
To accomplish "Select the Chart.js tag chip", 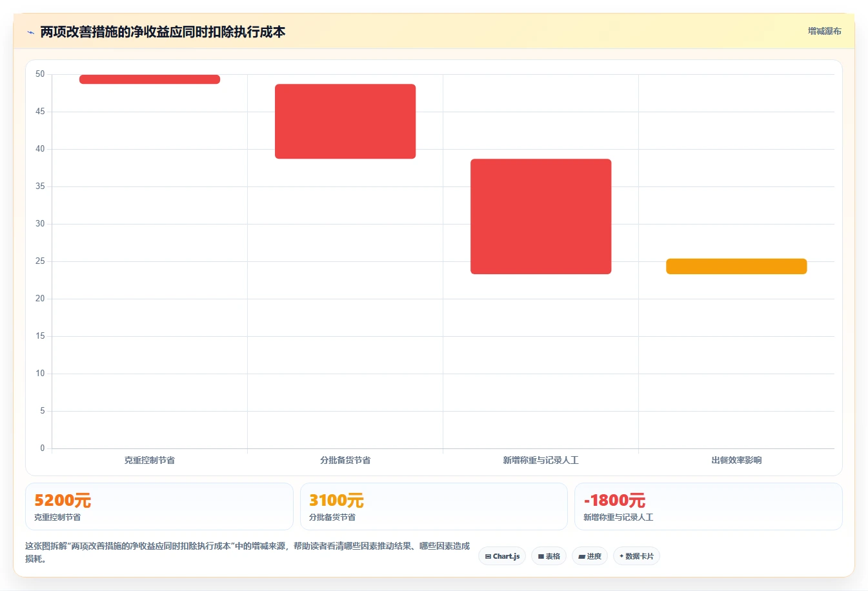I will pyautogui.click(x=502, y=556).
